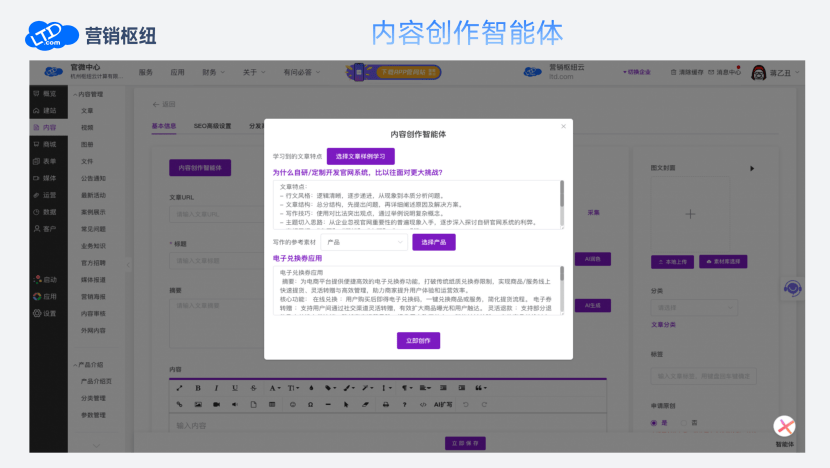Click the floating 智能体 assistant icon
This screenshot has height=468, width=830.
[785, 426]
